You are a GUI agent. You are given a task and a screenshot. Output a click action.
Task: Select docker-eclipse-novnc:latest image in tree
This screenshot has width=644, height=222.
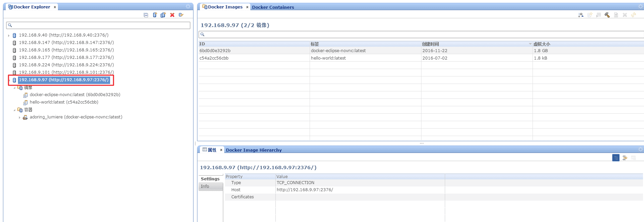[x=75, y=95]
